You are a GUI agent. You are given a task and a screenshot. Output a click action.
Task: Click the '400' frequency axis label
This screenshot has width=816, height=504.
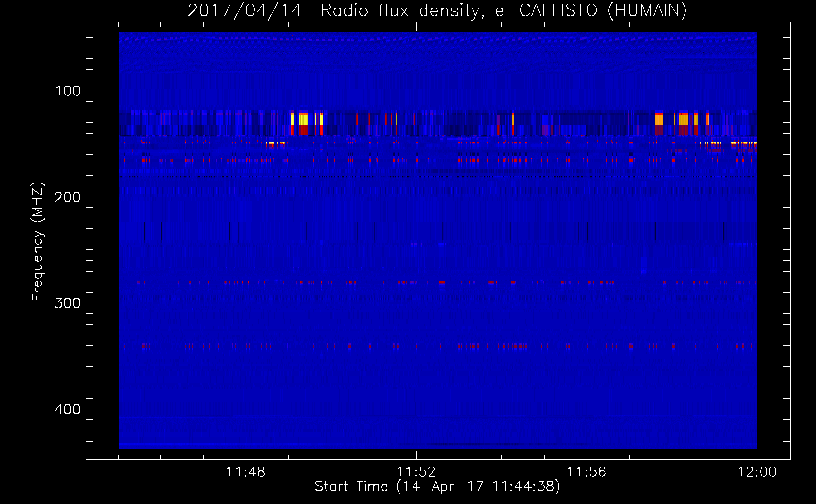68,409
